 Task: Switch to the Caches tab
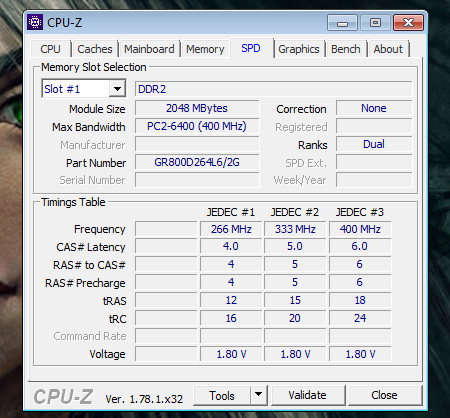95,49
